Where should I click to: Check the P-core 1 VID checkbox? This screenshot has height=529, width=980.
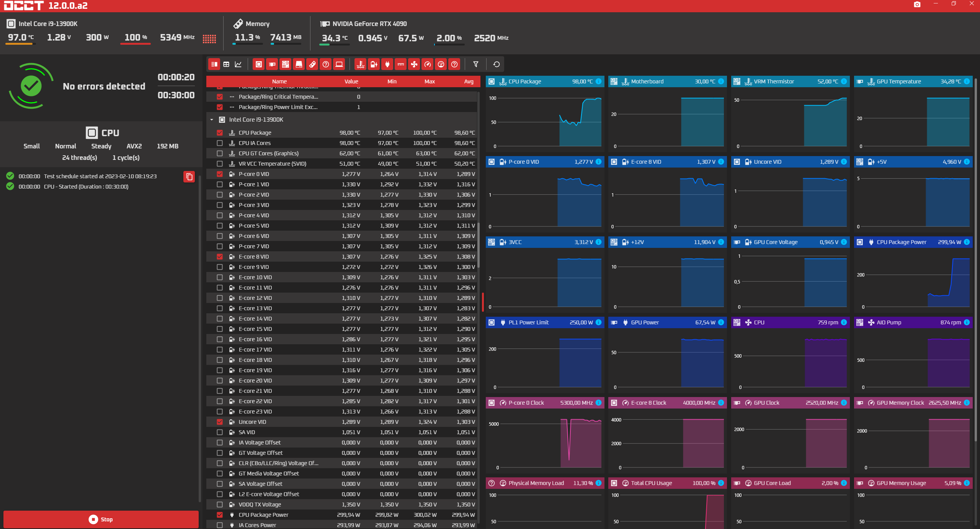[220, 184]
